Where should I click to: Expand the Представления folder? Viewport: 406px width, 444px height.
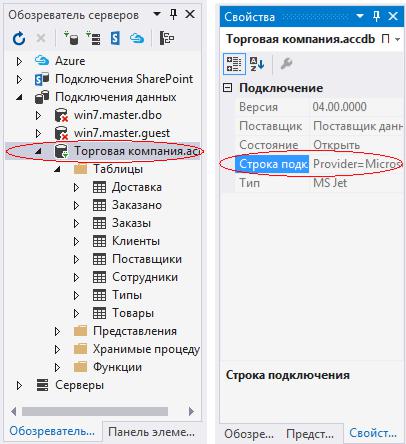pyautogui.click(x=57, y=331)
